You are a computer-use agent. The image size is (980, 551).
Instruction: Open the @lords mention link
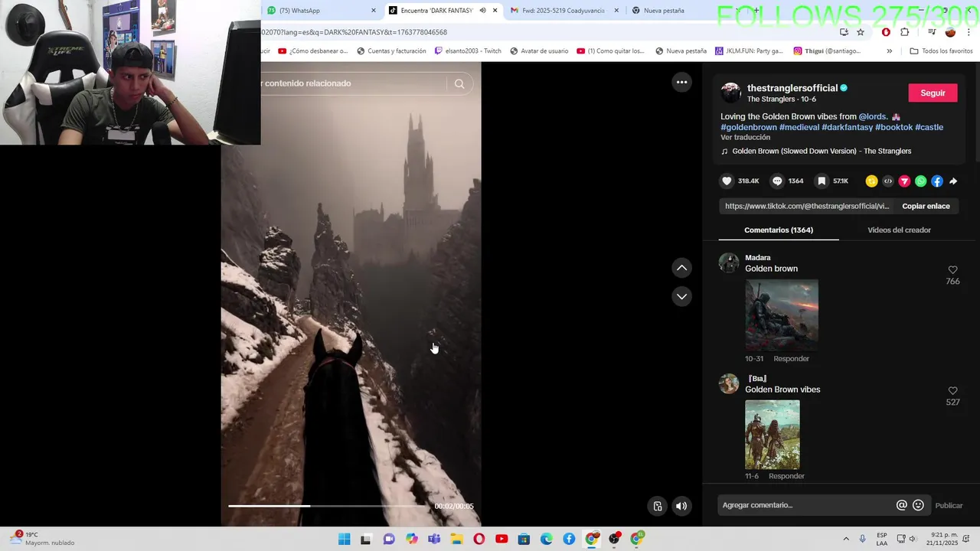[x=873, y=116]
